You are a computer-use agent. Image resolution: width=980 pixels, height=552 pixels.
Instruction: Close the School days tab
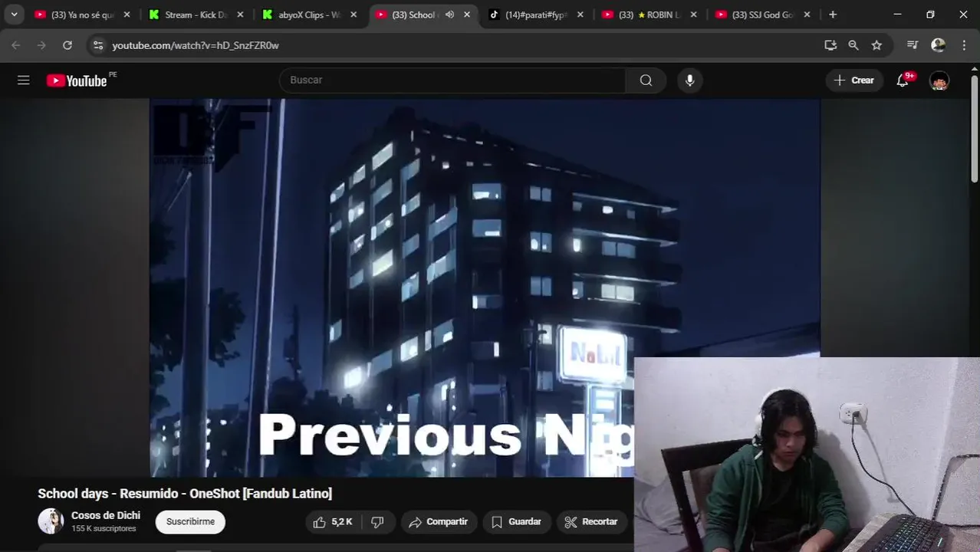click(x=467, y=15)
